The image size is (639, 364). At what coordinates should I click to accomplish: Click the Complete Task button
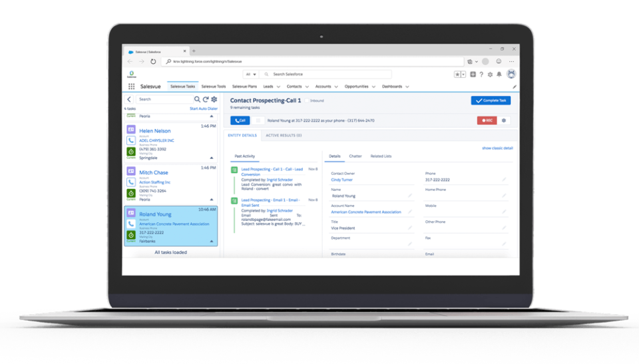point(491,100)
